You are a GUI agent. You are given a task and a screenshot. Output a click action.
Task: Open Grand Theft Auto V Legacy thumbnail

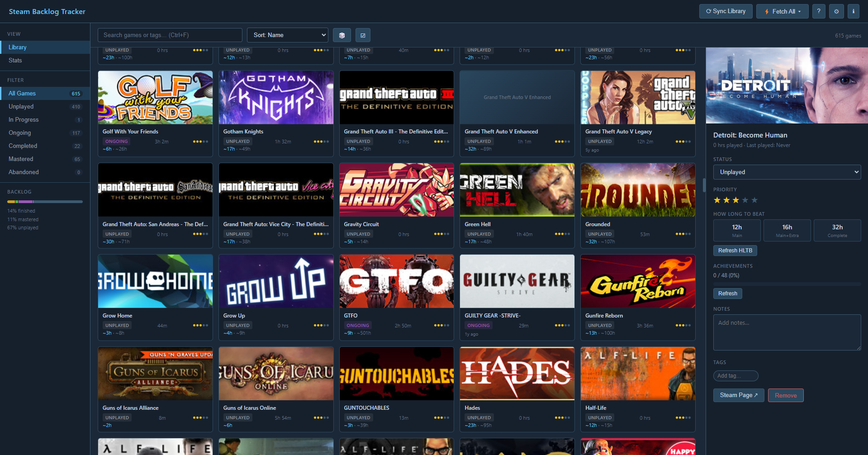[x=638, y=97]
